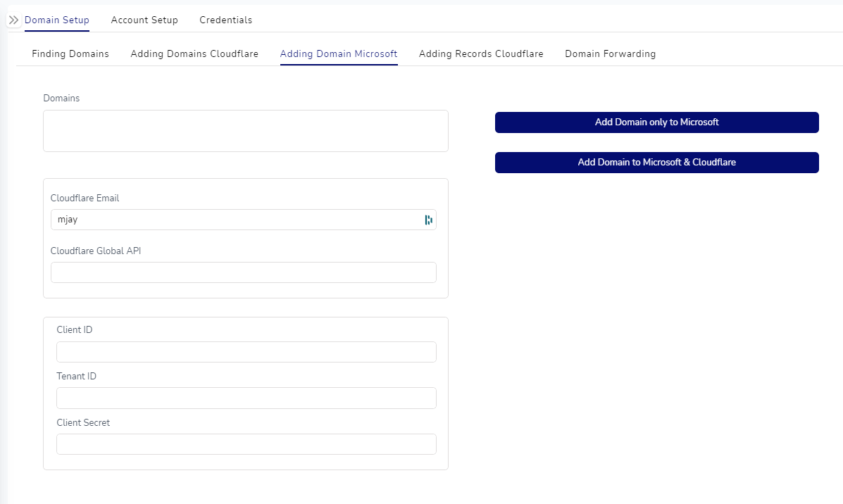
Task: Click into the Client ID field
Action: [x=246, y=352]
